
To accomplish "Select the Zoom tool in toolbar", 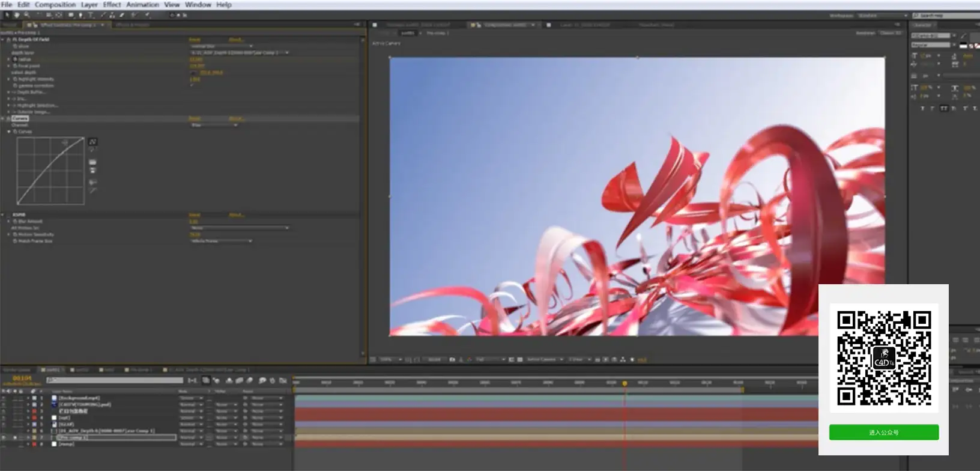I will pos(27,15).
